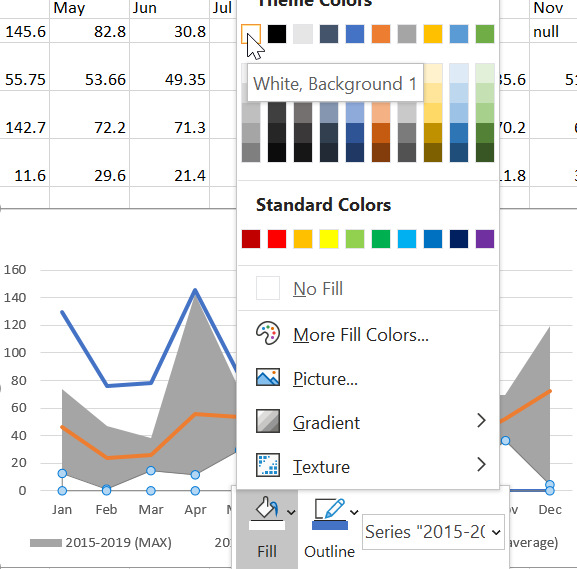This screenshot has width=577, height=569.
Task: Click the Dec axis label
Action: [550, 510]
